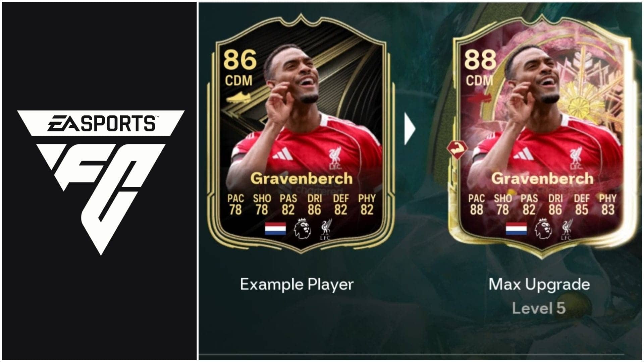
Task: Click the Level 5 text
Action: pyautogui.click(x=539, y=308)
